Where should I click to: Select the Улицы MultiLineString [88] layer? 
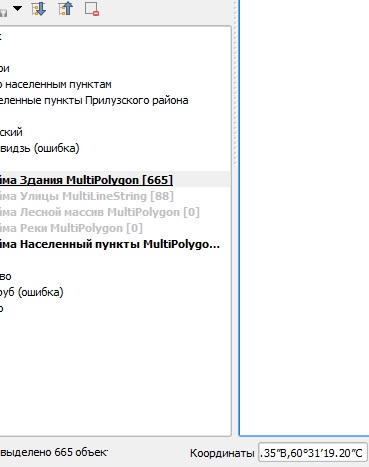click(x=87, y=196)
